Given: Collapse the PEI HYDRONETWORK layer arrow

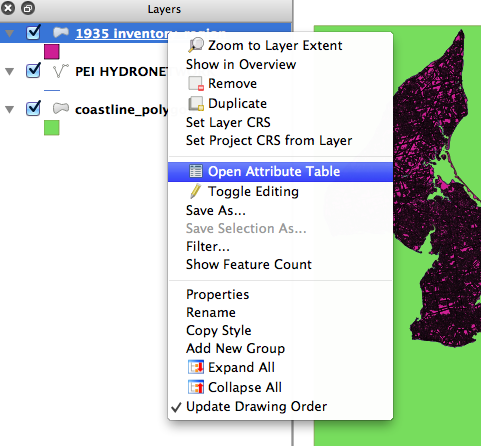Looking at the screenshot, I should [10, 71].
